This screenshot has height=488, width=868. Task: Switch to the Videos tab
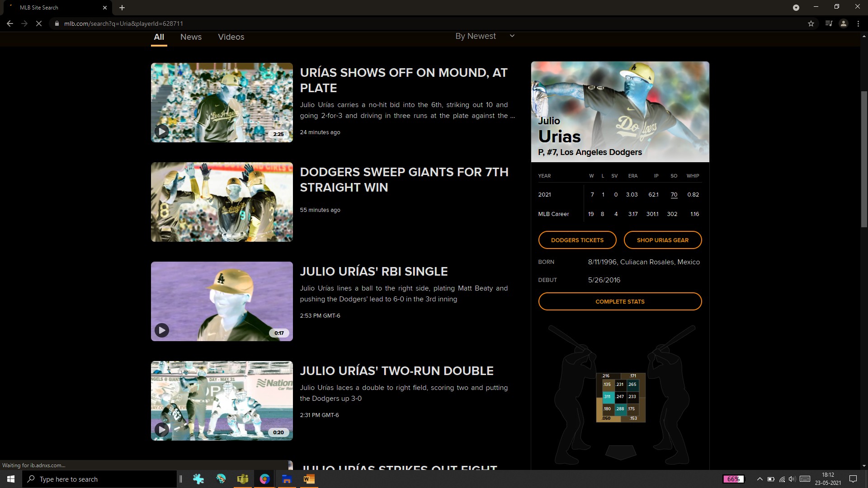pos(231,37)
